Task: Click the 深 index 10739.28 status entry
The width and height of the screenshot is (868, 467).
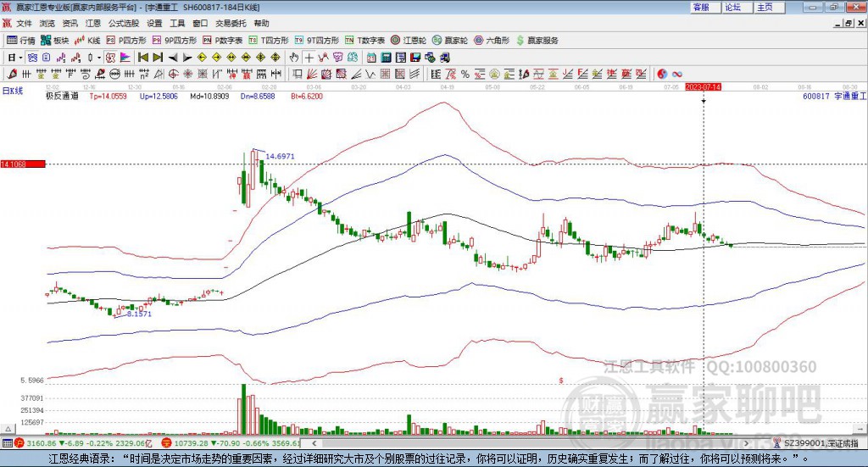Action: pos(231,443)
